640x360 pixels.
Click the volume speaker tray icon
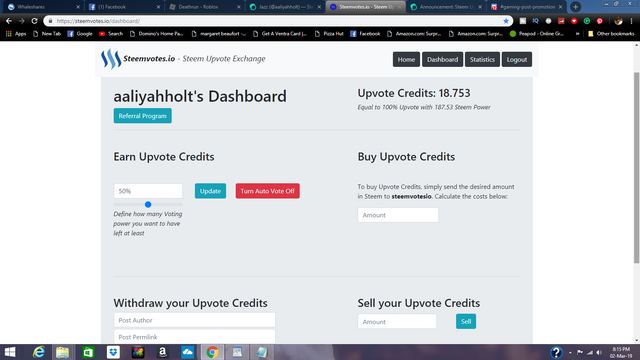pyautogui.click(x=599, y=352)
